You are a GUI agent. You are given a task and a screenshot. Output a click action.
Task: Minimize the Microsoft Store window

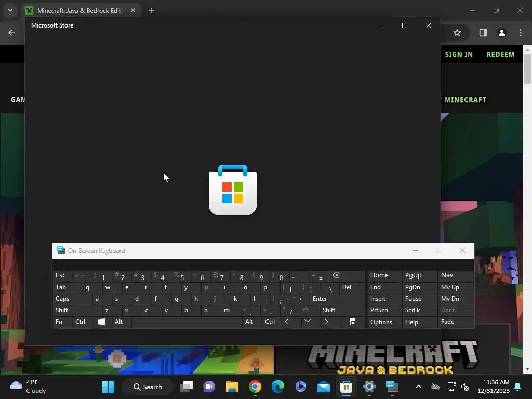click(381, 25)
